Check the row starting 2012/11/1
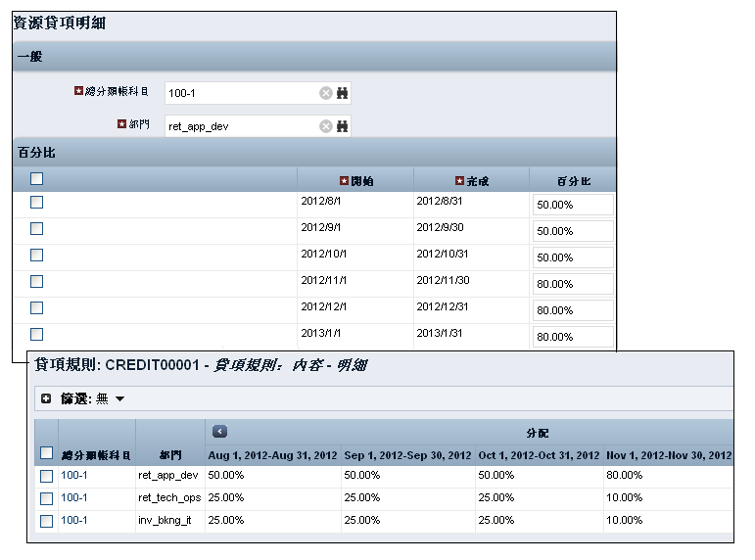 (x=36, y=282)
